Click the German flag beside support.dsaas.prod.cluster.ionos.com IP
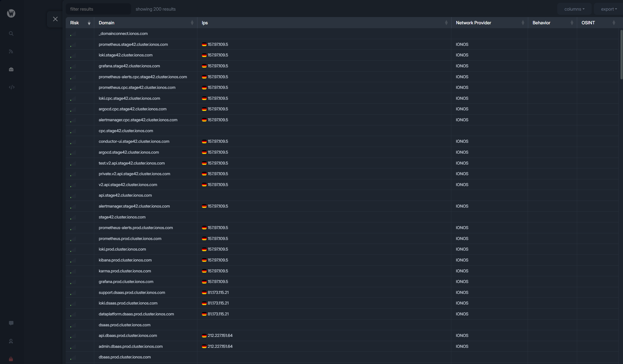Viewport: 623px width, 364px height. tap(204, 292)
